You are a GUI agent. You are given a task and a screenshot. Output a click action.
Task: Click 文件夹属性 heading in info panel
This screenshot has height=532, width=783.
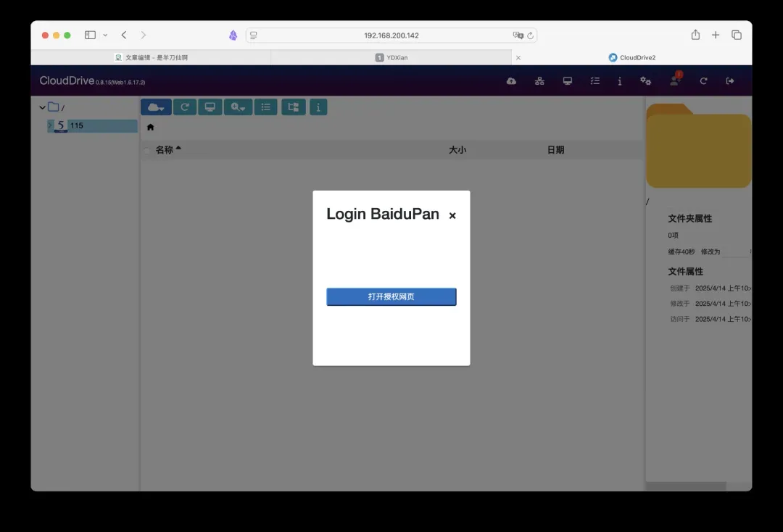[x=690, y=219]
